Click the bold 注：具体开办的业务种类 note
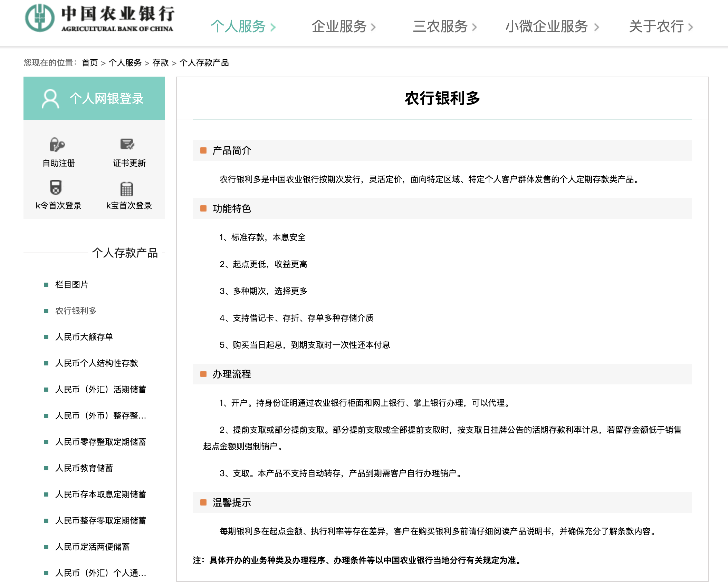728x588 pixels. [x=357, y=560]
